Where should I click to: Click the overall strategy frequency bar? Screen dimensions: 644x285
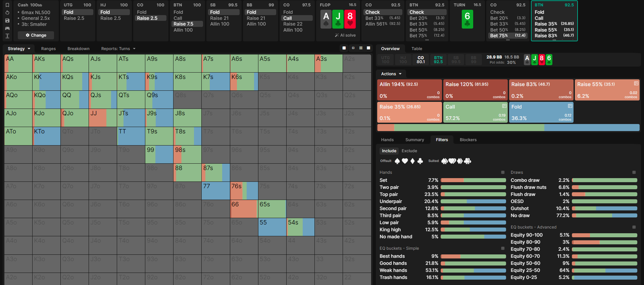point(508,128)
